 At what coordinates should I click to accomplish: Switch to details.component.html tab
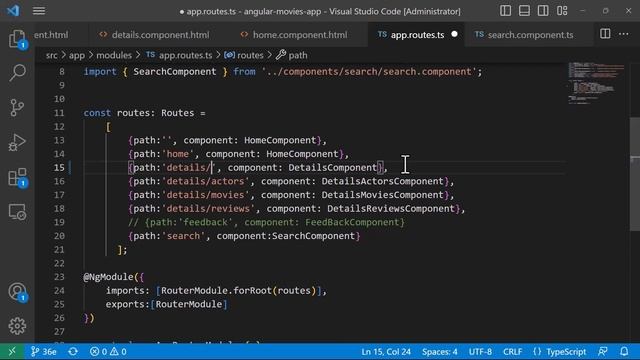tap(155, 35)
